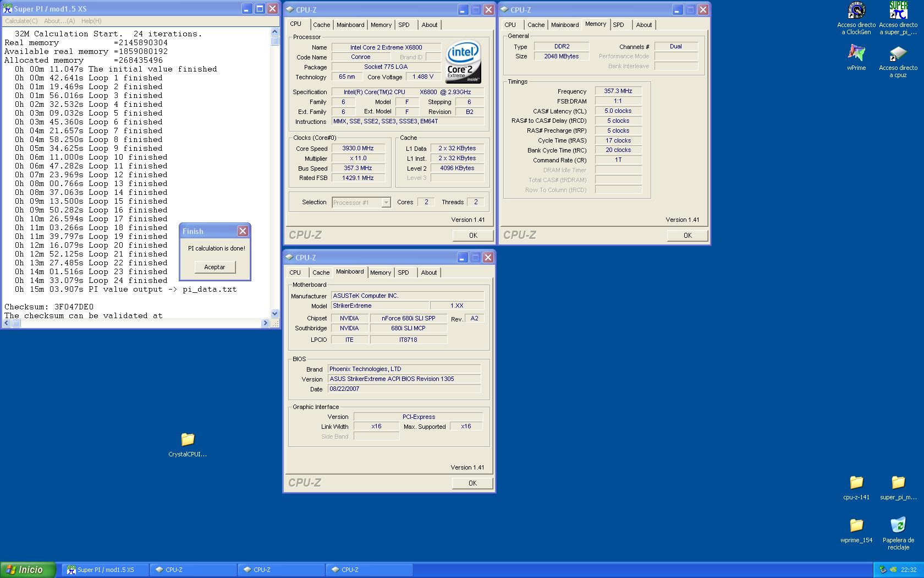Click the top-left CPU-Z window title icon
The width and height of the screenshot is (924, 578).
pyautogui.click(x=290, y=9)
